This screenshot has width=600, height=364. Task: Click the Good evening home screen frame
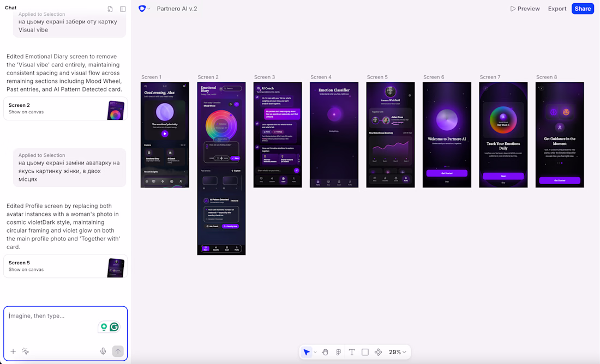(x=165, y=135)
